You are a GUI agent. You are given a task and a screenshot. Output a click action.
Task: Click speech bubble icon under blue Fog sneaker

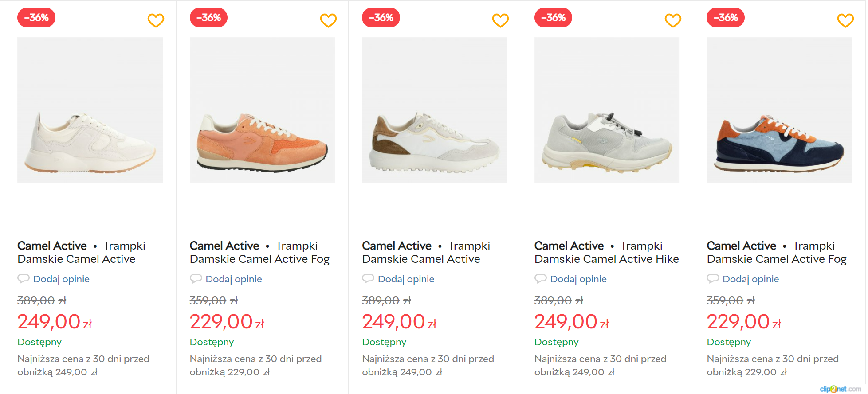tap(712, 279)
